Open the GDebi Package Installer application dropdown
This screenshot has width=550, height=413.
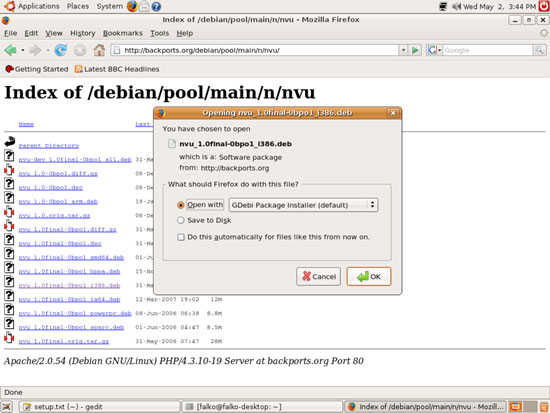303,205
